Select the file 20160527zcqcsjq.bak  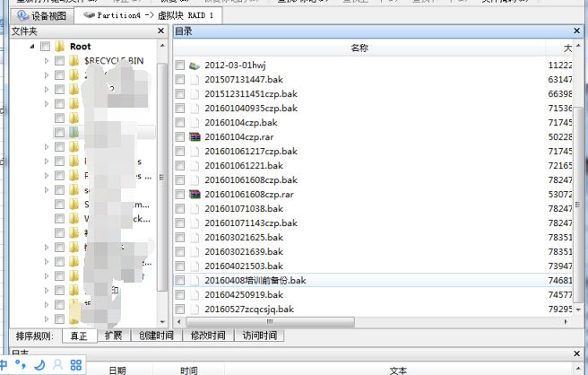[248, 310]
